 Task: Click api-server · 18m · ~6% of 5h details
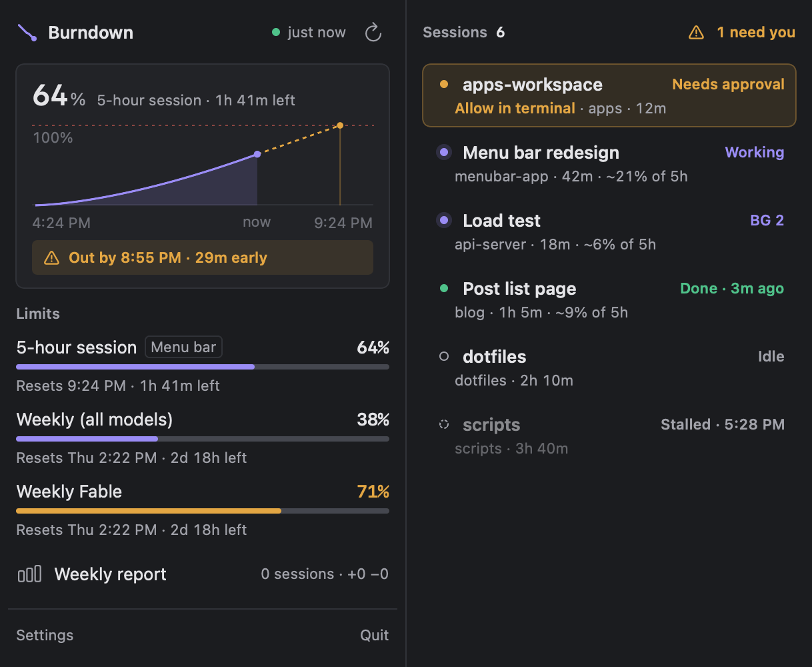(x=555, y=244)
